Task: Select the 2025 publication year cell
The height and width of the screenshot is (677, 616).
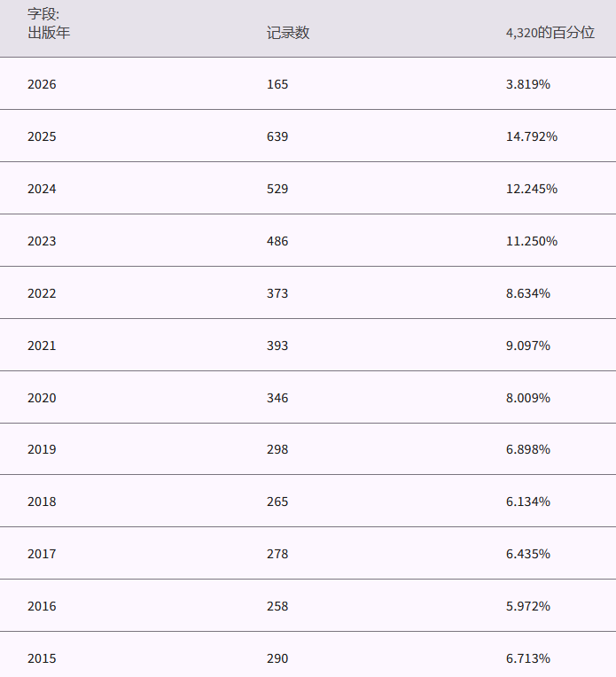Action: click(x=42, y=136)
